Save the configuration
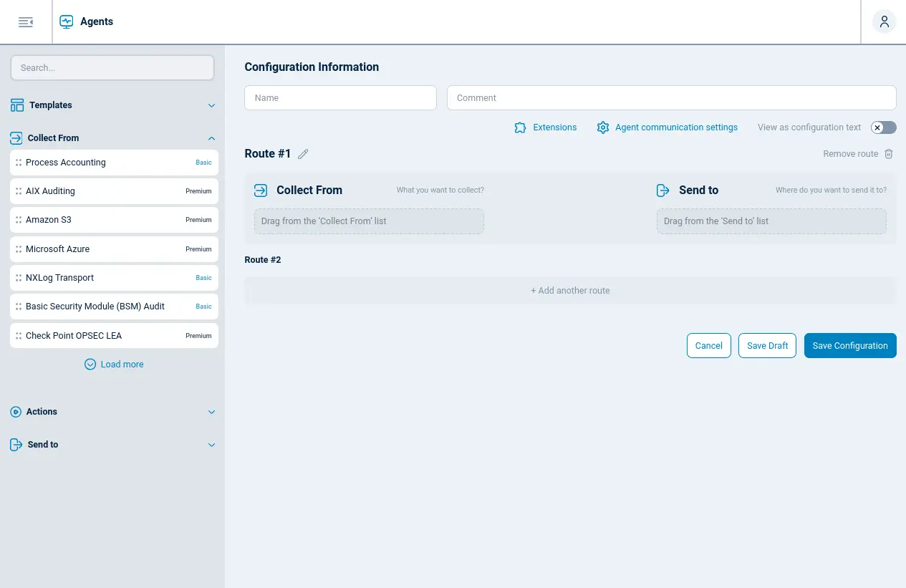 [850, 345]
